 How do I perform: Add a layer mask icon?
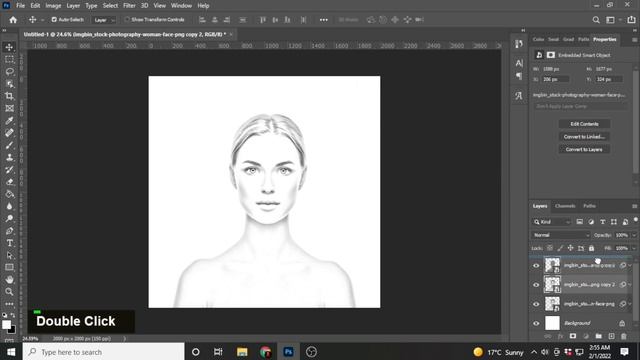coord(573,336)
